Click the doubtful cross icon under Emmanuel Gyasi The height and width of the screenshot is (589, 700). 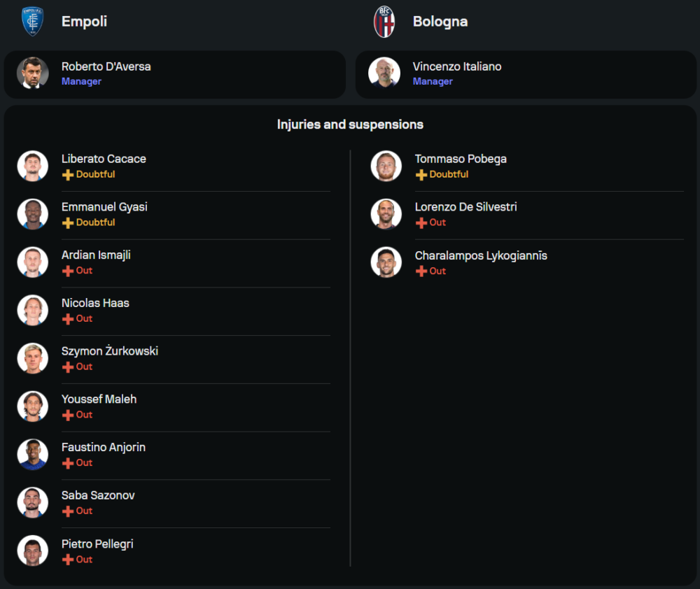tap(68, 222)
